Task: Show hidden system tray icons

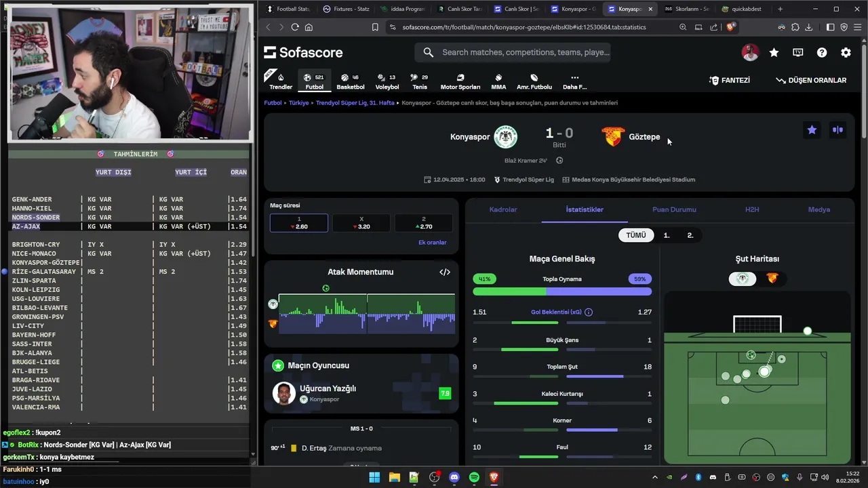Action: [654, 477]
